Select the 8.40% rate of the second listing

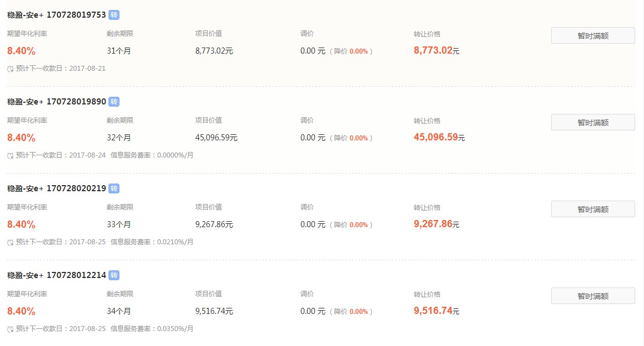20,138
